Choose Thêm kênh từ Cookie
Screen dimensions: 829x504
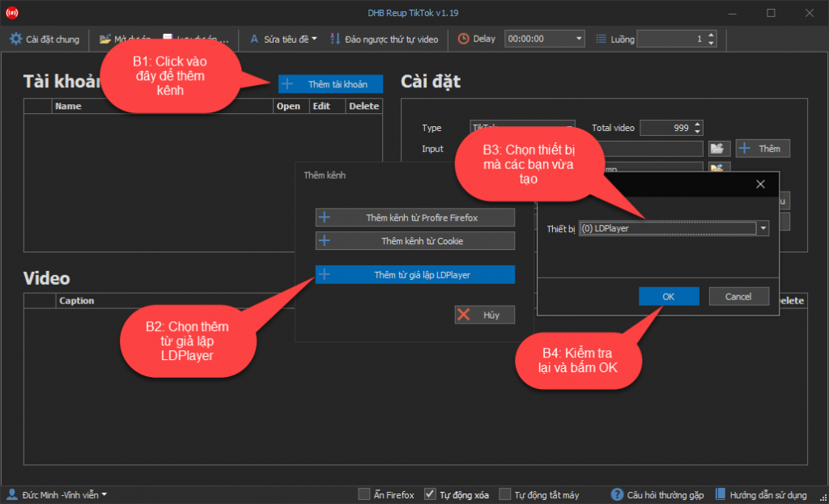(x=415, y=241)
